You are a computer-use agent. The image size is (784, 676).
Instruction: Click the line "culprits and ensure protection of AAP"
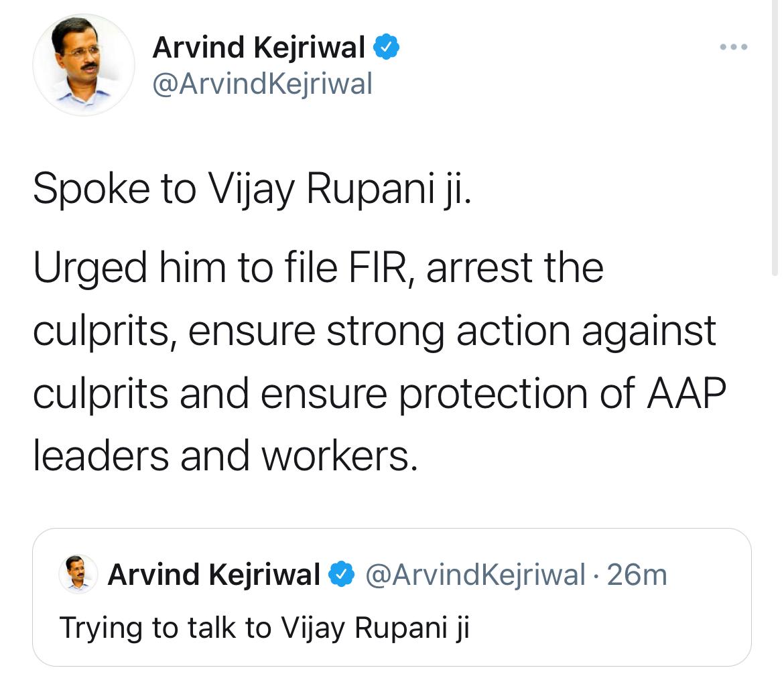[379, 394]
